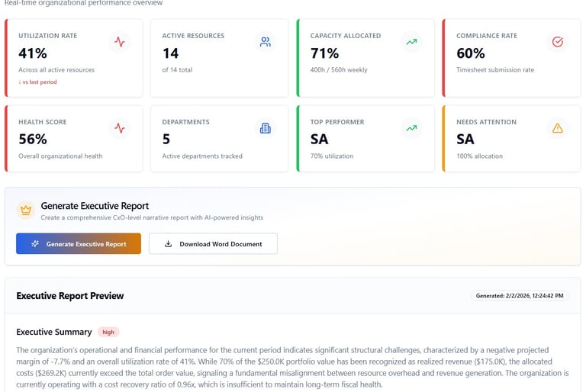586x392 pixels.
Task: Click the Executive Report Preview heading
Action: (70, 296)
